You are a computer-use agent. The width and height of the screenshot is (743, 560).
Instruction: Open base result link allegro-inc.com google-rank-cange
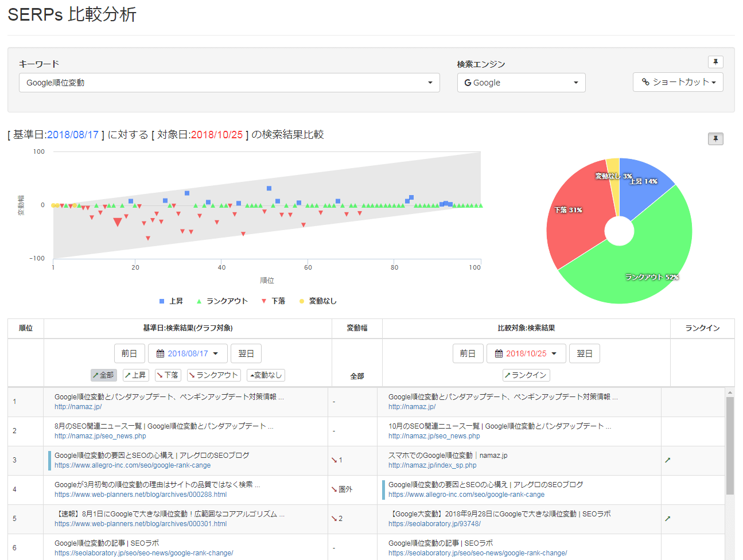133,465
